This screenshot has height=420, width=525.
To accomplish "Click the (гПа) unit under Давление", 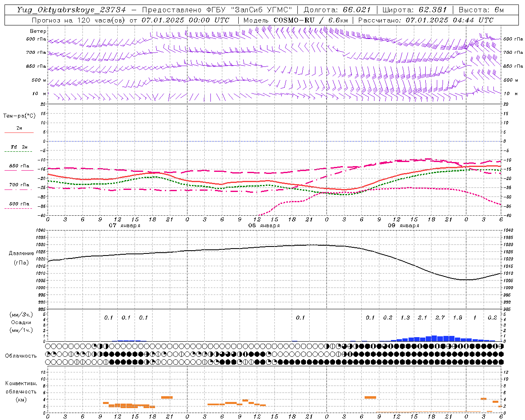I will pyautogui.click(x=21, y=262).
